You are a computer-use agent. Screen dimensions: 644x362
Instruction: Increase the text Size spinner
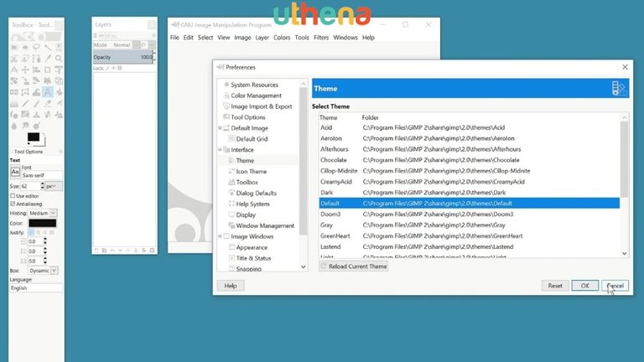42,184
